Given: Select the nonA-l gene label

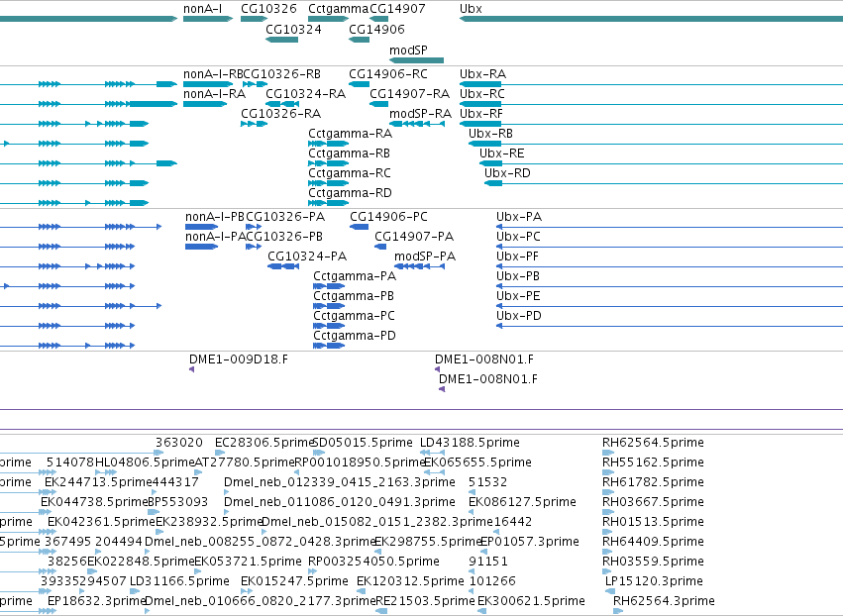Looking at the screenshot, I should point(203,9).
